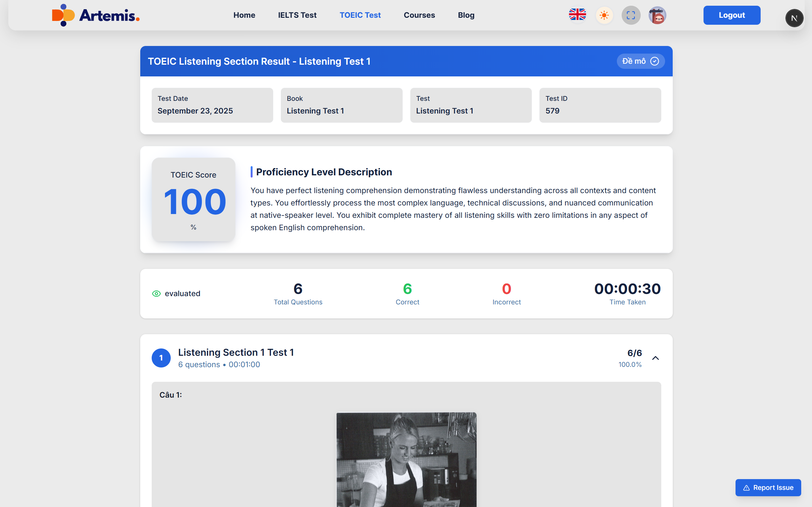Click the Blog navigation link

(x=466, y=15)
